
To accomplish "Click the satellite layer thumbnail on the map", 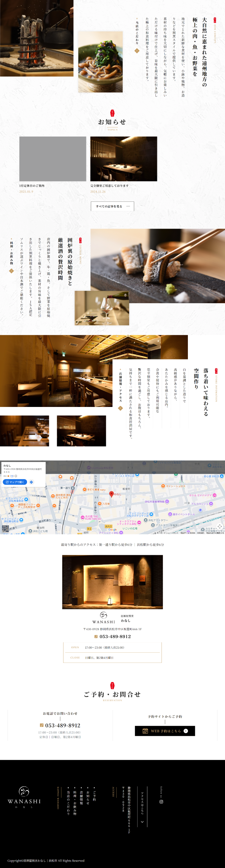I will tap(5, 528).
